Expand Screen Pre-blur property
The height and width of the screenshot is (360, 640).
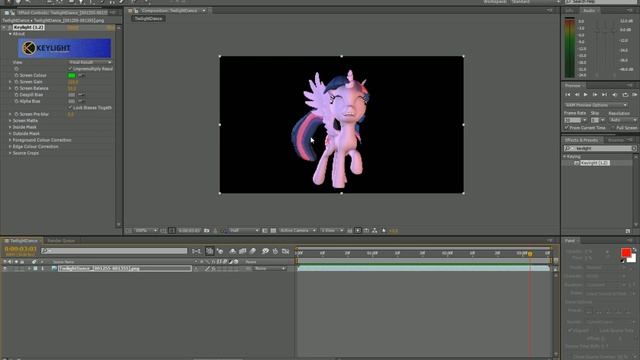click(10, 114)
